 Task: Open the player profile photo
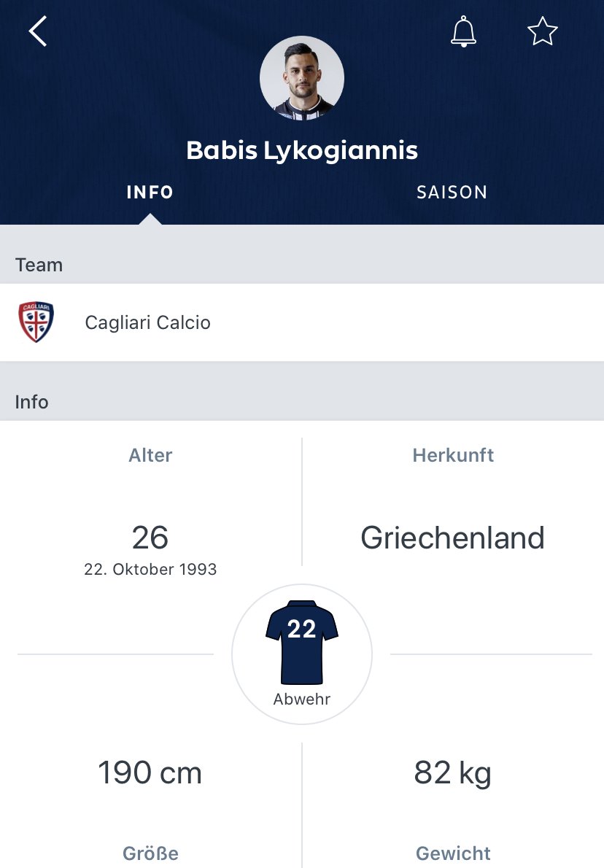click(x=302, y=78)
